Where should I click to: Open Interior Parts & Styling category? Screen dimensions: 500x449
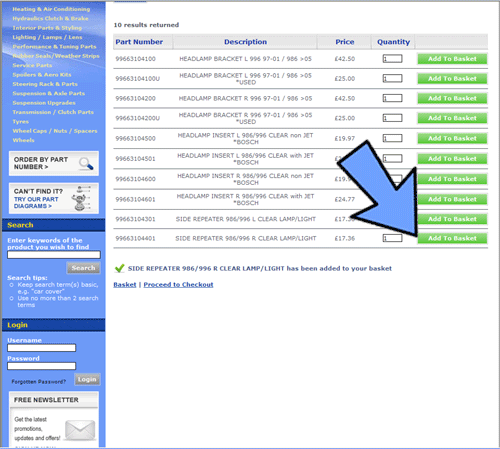tap(47, 28)
